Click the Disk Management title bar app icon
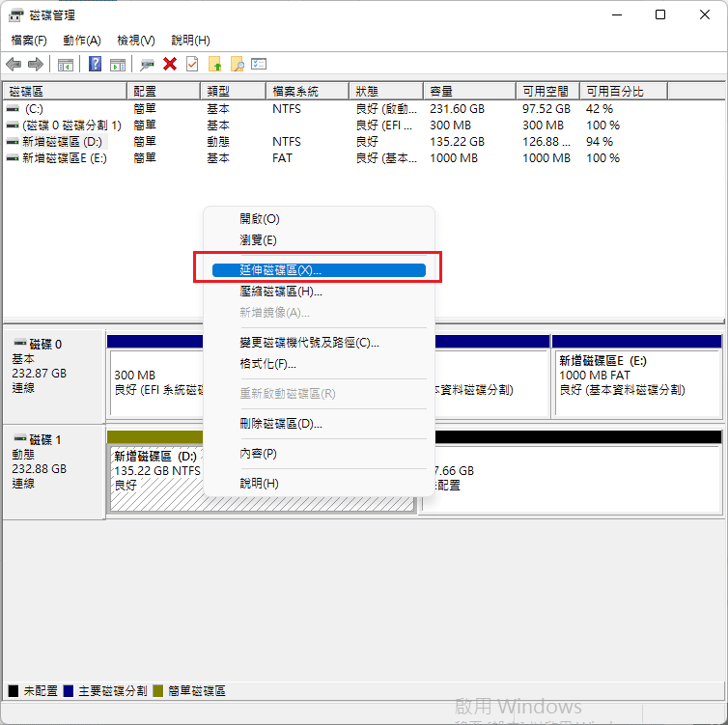728x725 pixels. pyautogui.click(x=15, y=14)
